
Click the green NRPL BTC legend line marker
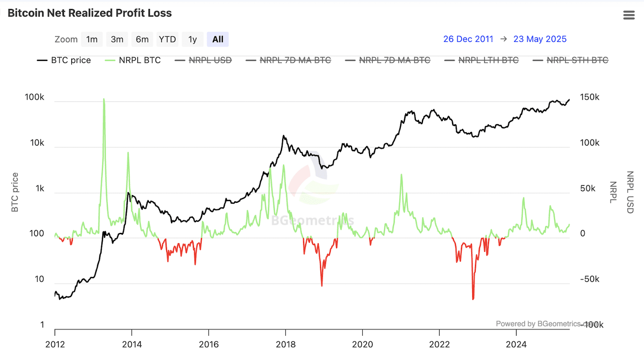pyautogui.click(x=110, y=60)
